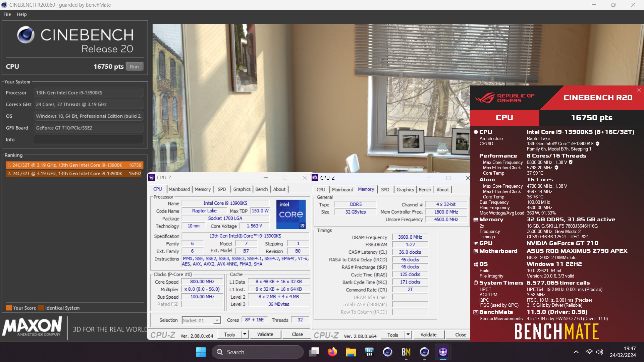
Task: Switch to CPU tab in right CPU-Z
Action: [x=321, y=190]
